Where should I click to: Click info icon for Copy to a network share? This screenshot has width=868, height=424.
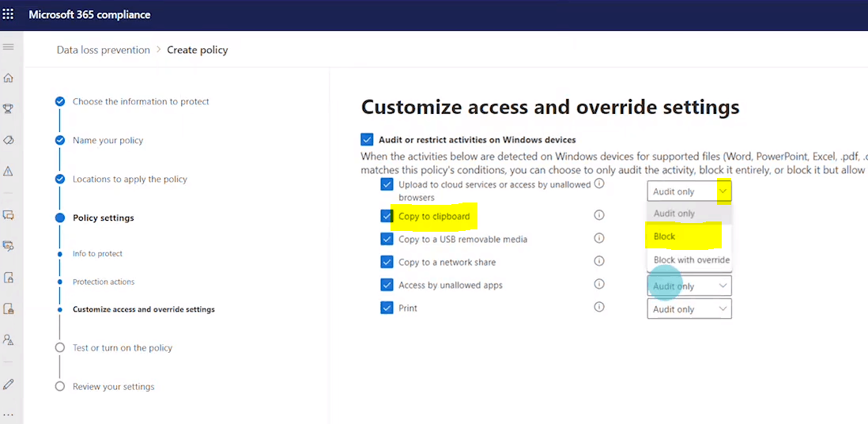(598, 261)
